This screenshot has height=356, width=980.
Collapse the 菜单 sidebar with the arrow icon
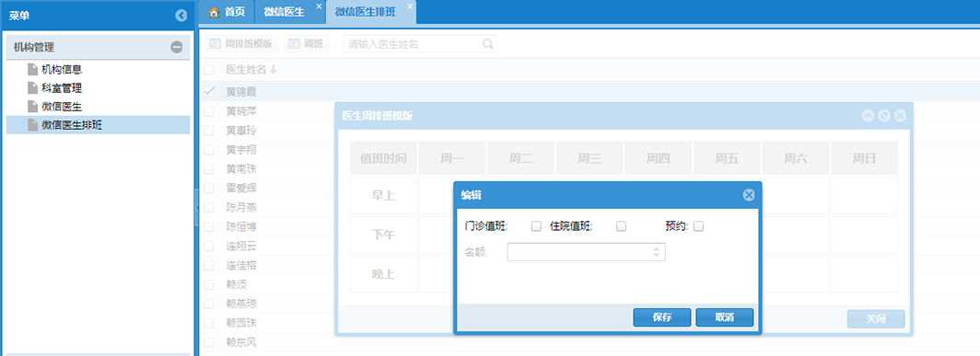click(x=181, y=16)
